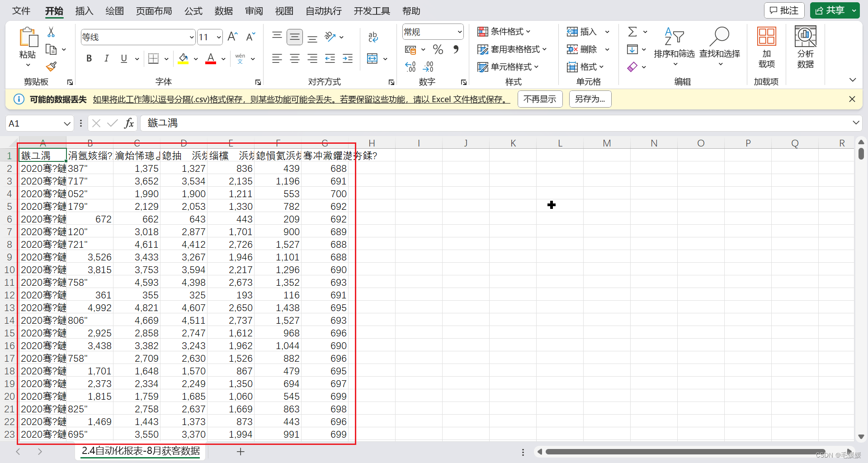Screen dimensions: 868x463
Task: Toggle bold formatting
Action: click(89, 58)
